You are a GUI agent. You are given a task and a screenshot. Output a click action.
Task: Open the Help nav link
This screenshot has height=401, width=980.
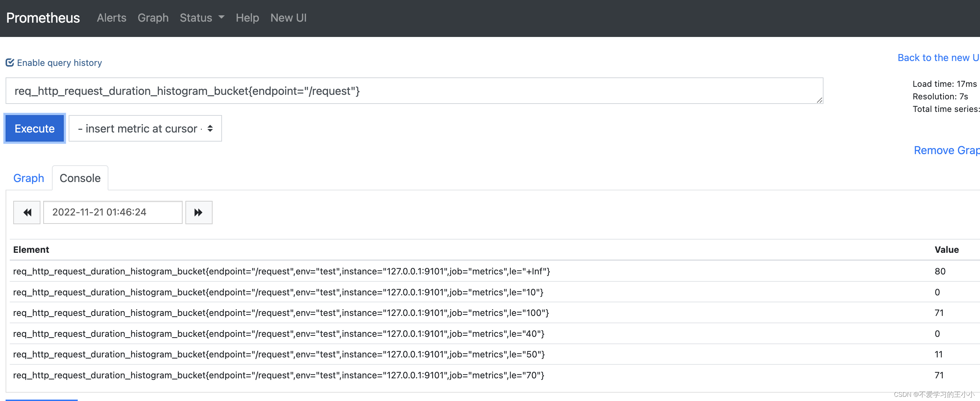tap(247, 17)
